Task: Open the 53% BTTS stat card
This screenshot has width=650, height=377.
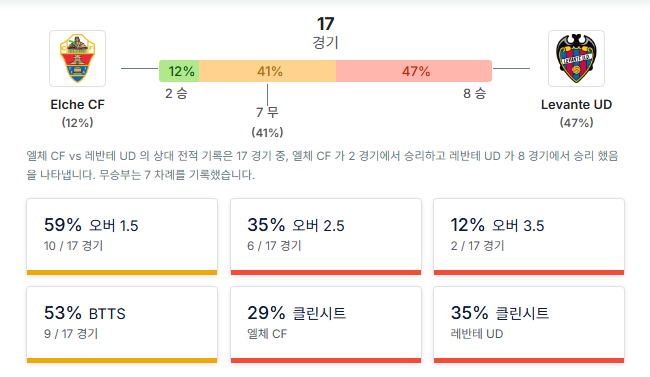Action: point(122,324)
